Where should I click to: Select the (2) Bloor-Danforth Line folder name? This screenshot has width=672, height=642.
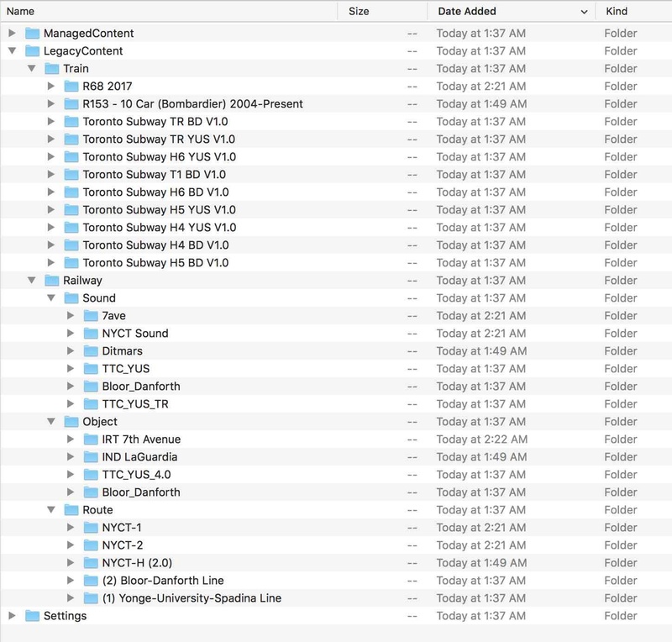coord(163,581)
